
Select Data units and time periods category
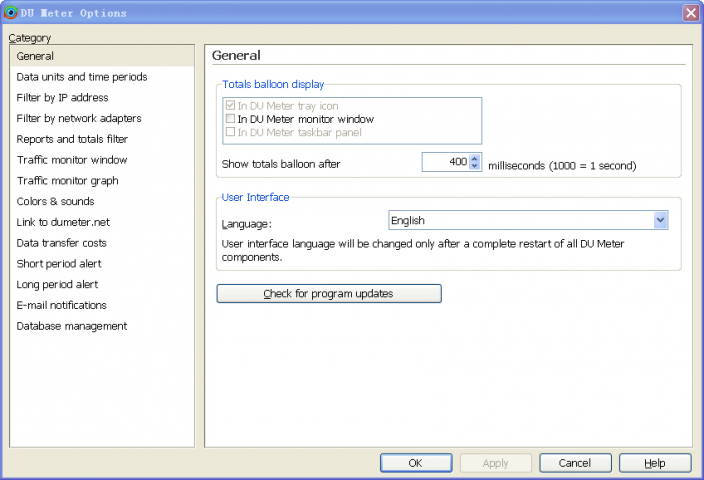82,77
